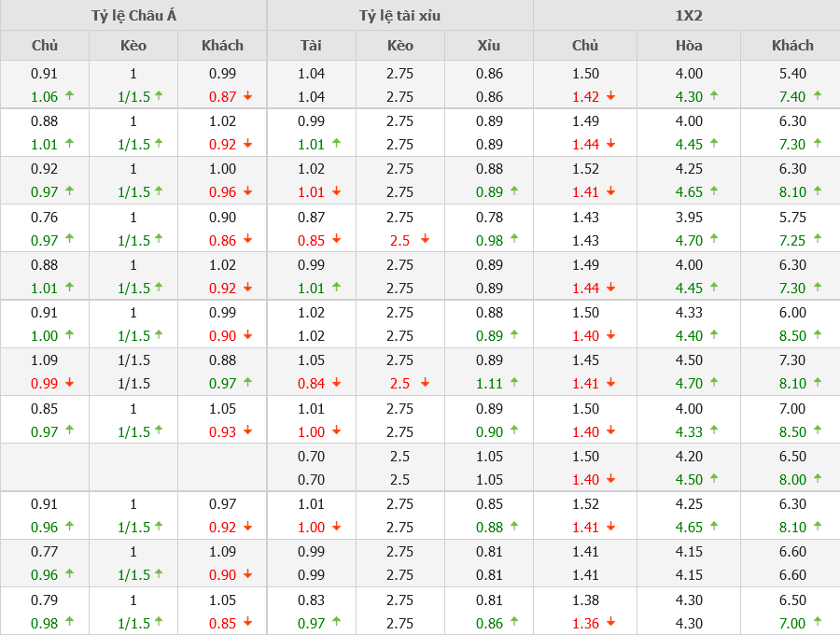
Task: Select the 3.95 draw odds value
Action: coord(689,217)
